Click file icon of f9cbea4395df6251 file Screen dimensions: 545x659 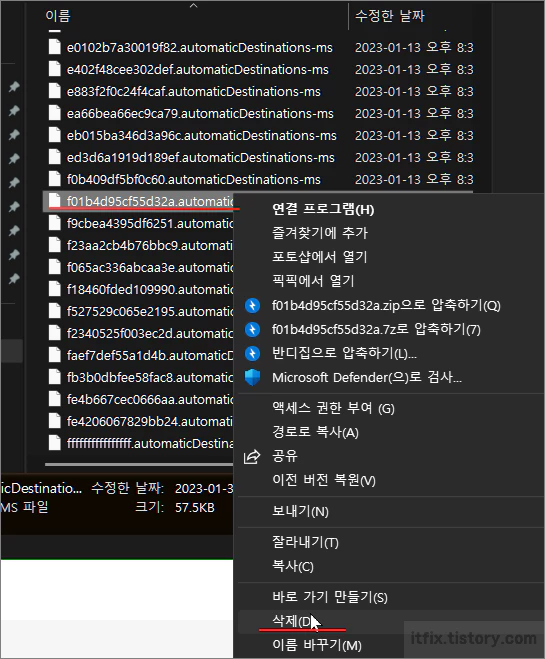[x=55, y=223]
